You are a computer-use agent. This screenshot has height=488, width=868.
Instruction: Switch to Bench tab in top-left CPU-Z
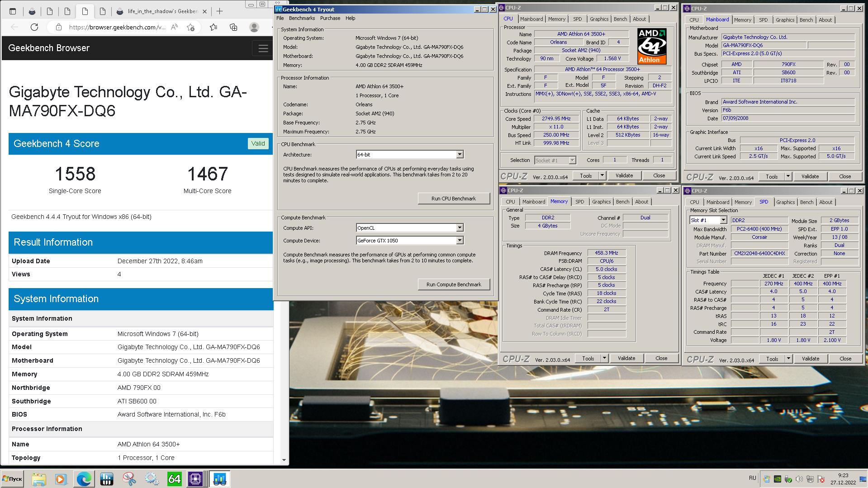(620, 19)
